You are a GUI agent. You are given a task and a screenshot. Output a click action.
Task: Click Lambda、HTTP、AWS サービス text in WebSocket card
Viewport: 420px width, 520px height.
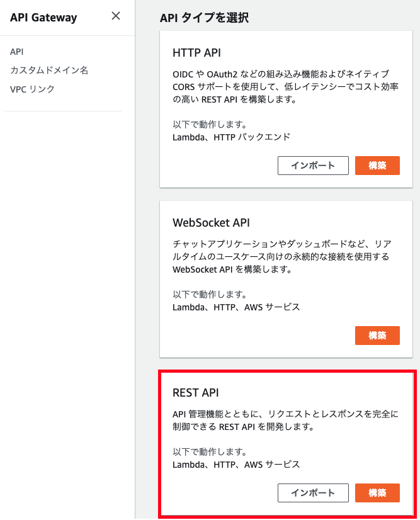tap(236, 307)
